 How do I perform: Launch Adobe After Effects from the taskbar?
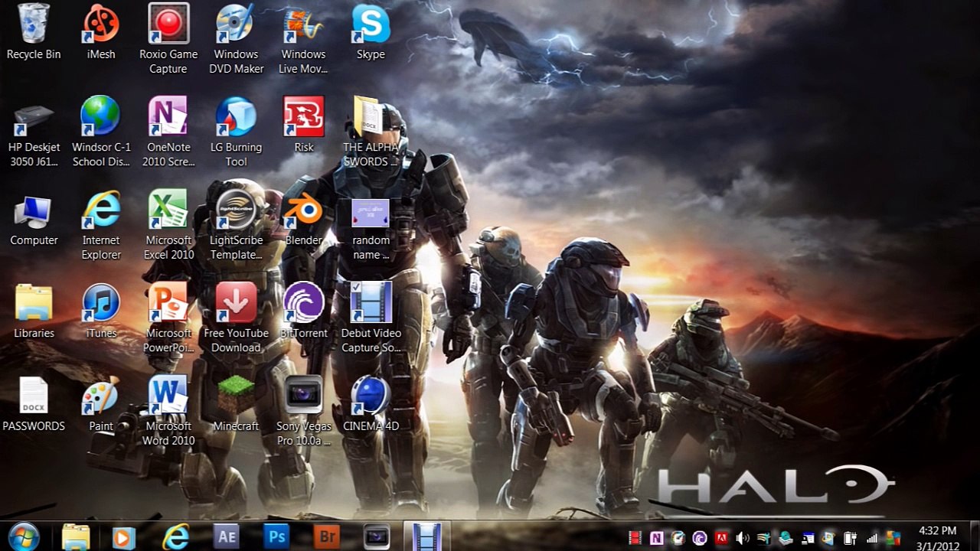pyautogui.click(x=227, y=536)
